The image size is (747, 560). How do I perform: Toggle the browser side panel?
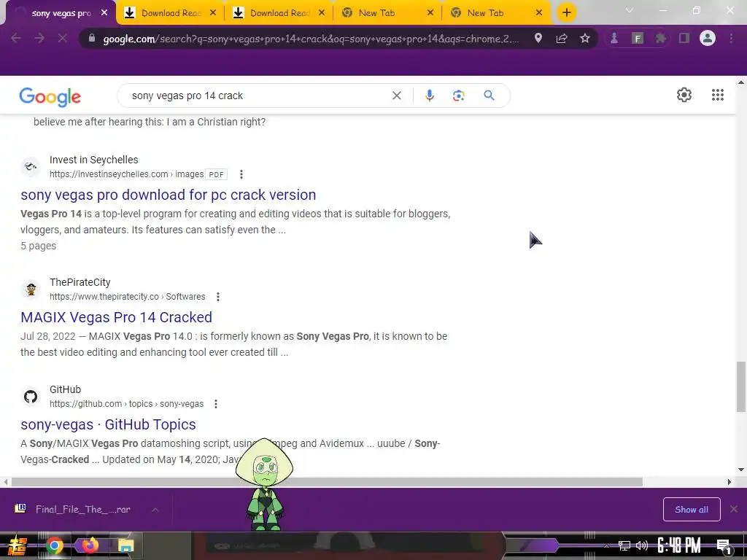click(x=684, y=38)
